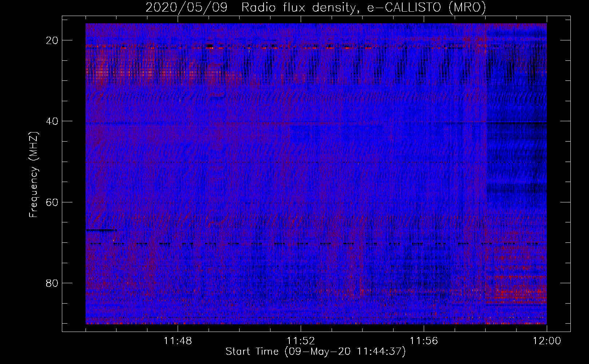The width and height of the screenshot is (589, 364).
Task: Click the 'Frequency (MHZ)' axis label
Action: (33, 175)
